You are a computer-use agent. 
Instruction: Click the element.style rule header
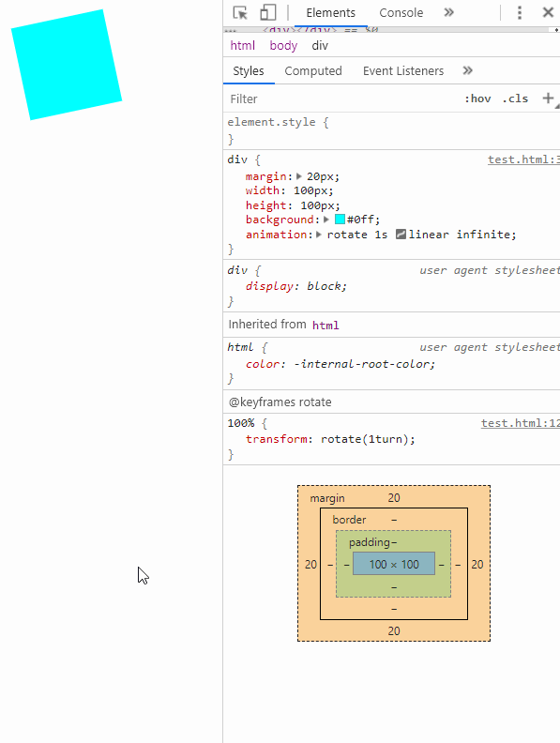pyautogui.click(x=278, y=122)
